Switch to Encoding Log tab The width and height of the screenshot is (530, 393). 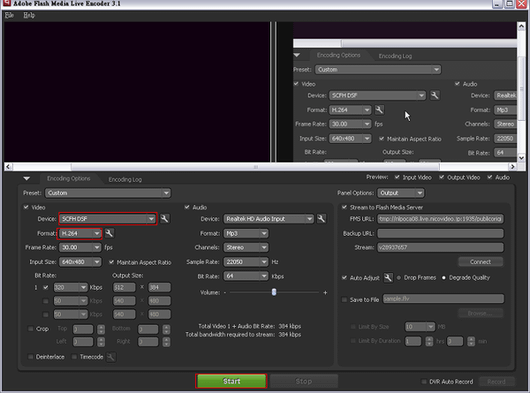click(x=125, y=179)
